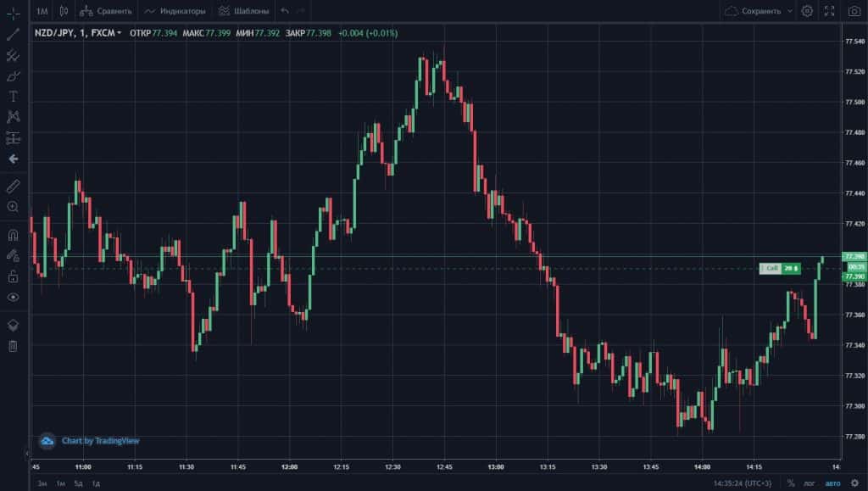The height and width of the screenshot is (491, 868).
Task: Click the Сравнить compare button
Action: pyautogui.click(x=106, y=11)
